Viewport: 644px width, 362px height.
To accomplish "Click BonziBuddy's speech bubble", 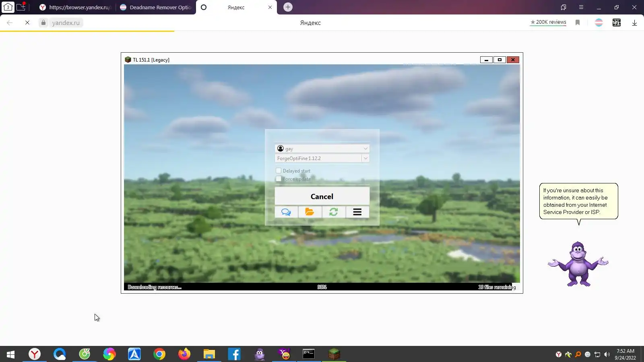I will pyautogui.click(x=578, y=201).
